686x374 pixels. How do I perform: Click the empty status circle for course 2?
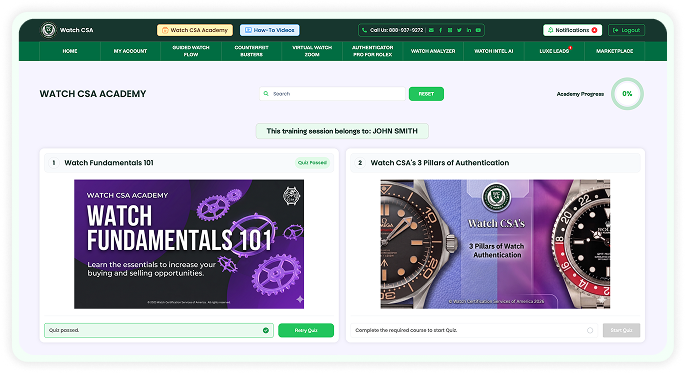point(590,330)
